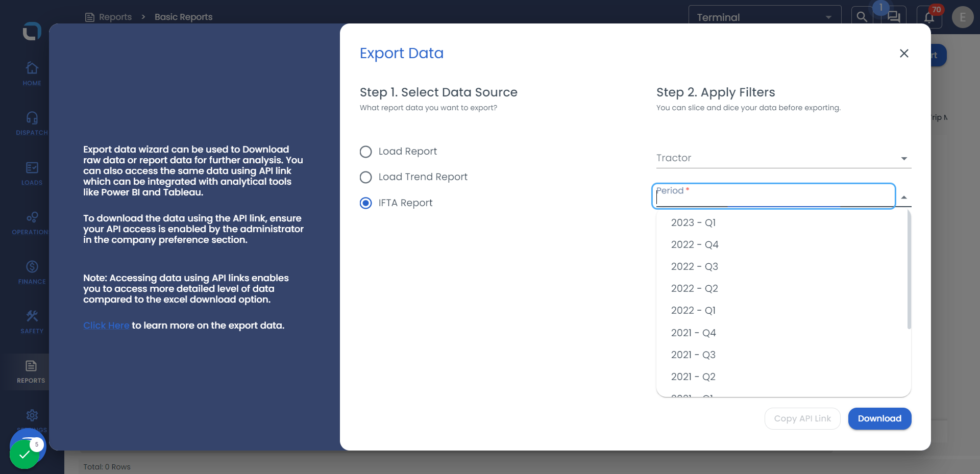Focus the Period input field
980x474 pixels.
(774, 196)
